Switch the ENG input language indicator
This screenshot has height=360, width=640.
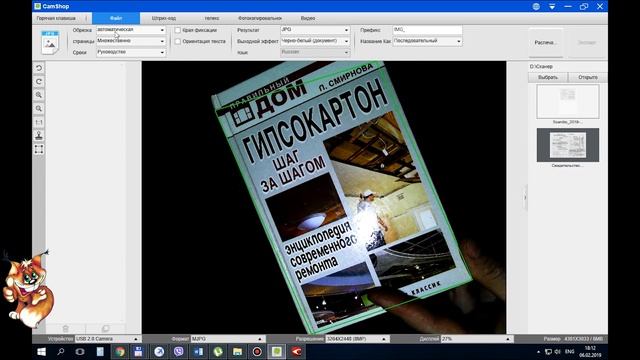(x=569, y=351)
